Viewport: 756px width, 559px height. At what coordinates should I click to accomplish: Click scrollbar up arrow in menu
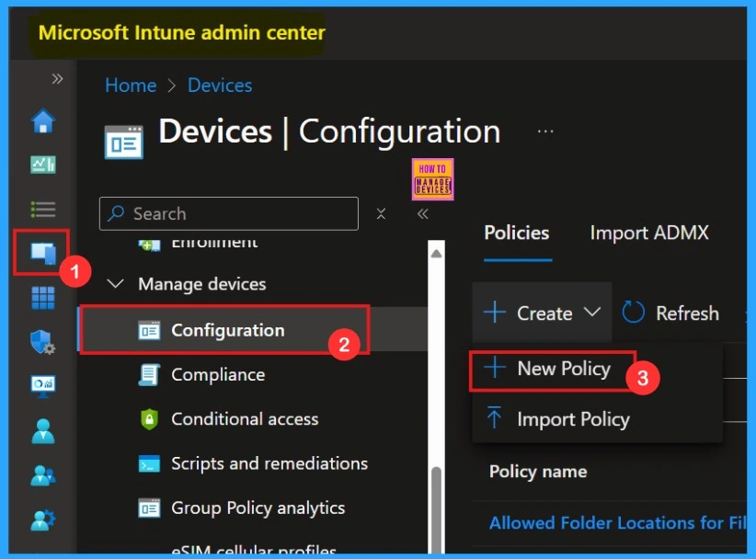[x=436, y=254]
